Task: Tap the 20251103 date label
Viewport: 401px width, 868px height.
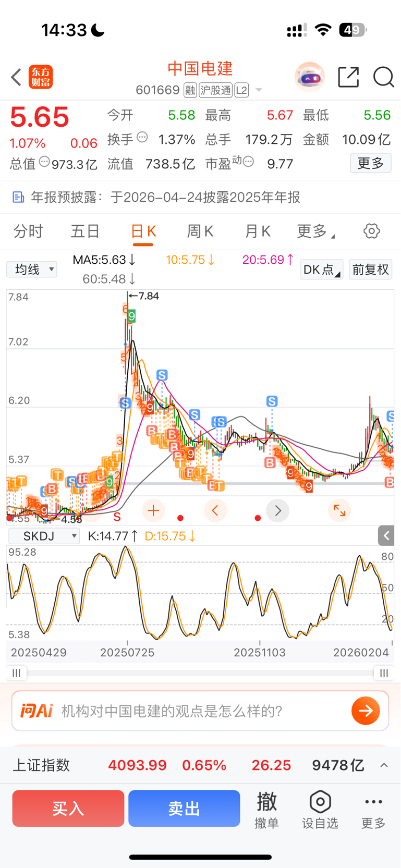Action: pyautogui.click(x=260, y=653)
